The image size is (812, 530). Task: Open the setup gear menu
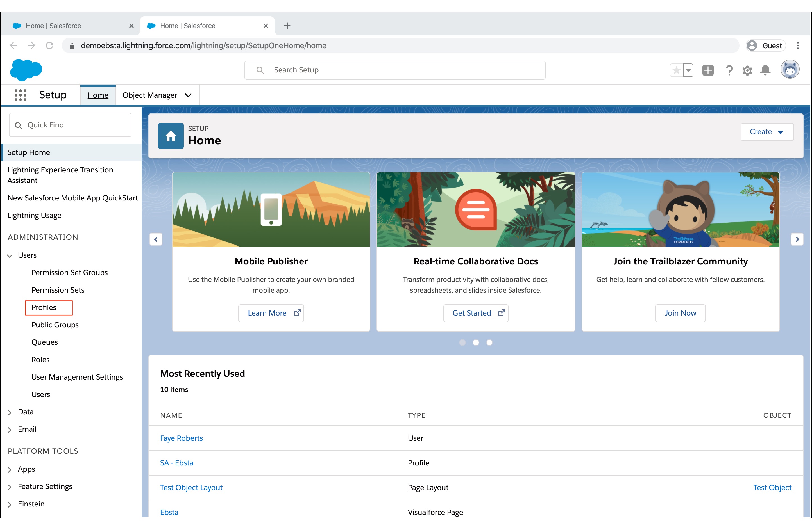pos(747,70)
